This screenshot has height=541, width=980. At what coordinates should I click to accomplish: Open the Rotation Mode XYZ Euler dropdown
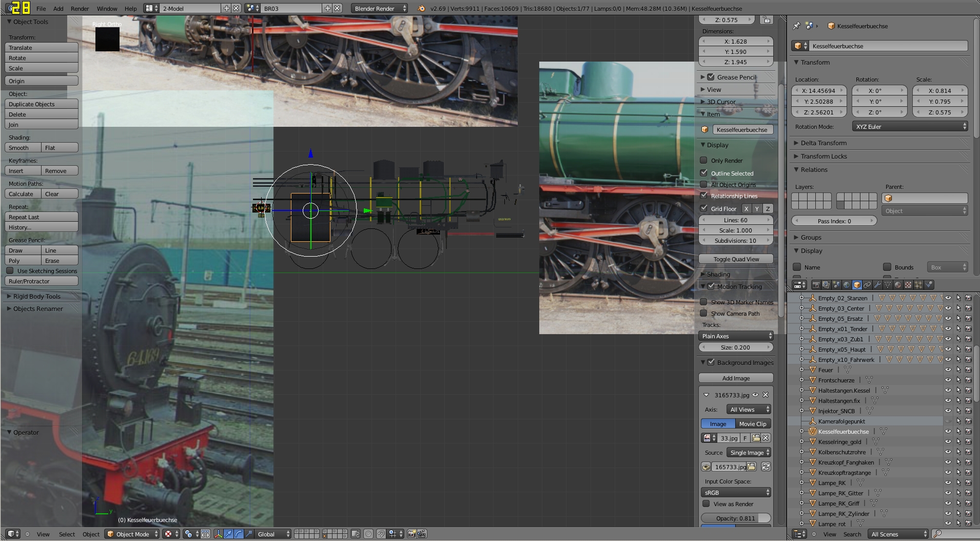click(x=910, y=126)
